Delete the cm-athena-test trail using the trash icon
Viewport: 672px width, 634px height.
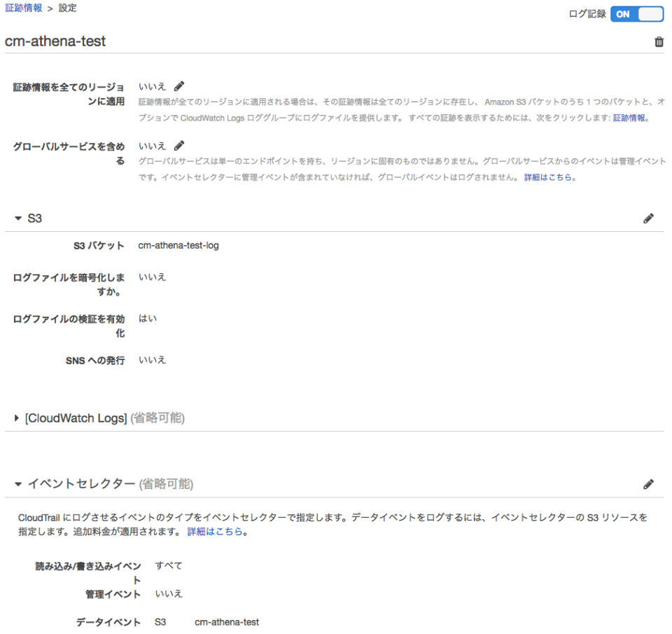pos(658,41)
